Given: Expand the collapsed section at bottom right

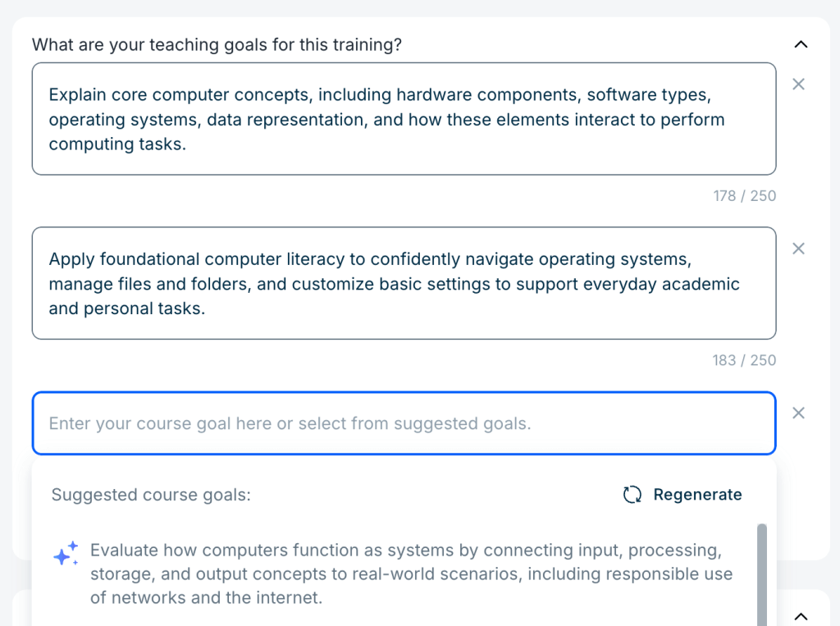Looking at the screenshot, I should [801, 615].
